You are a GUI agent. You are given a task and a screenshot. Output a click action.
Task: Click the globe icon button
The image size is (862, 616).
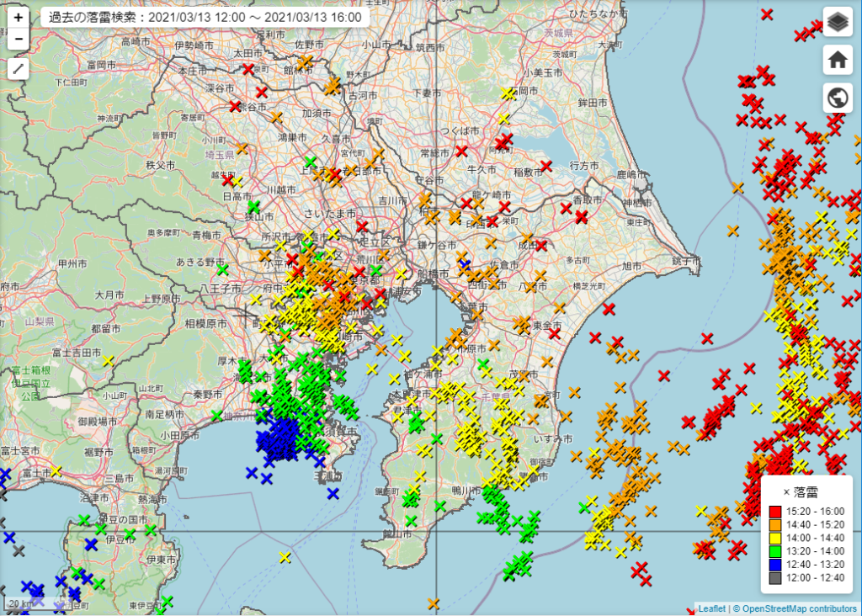(837, 98)
